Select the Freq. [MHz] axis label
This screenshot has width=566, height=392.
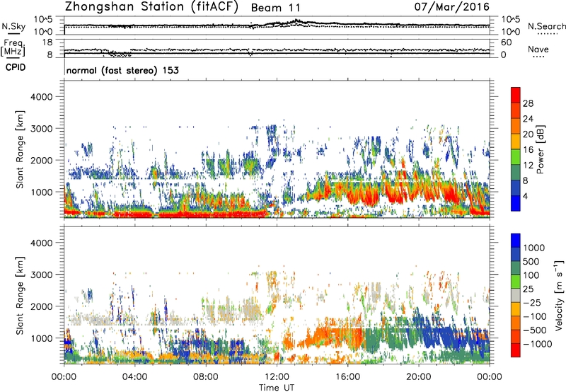tap(13, 48)
